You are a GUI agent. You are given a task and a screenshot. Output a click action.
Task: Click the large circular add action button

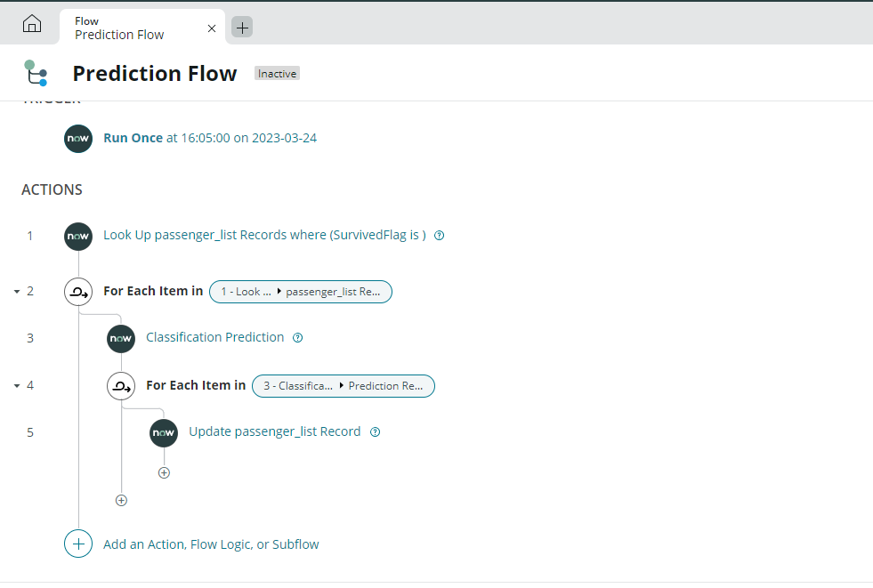(x=78, y=544)
